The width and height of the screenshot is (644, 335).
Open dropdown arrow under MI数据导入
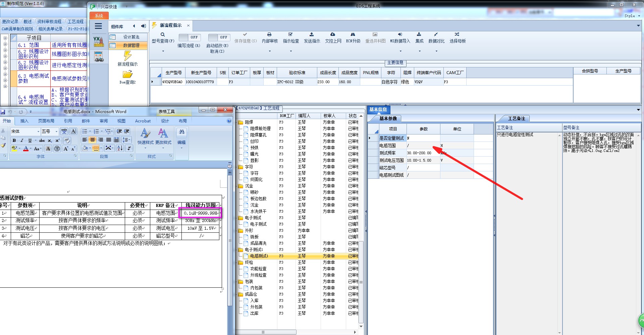click(x=400, y=51)
